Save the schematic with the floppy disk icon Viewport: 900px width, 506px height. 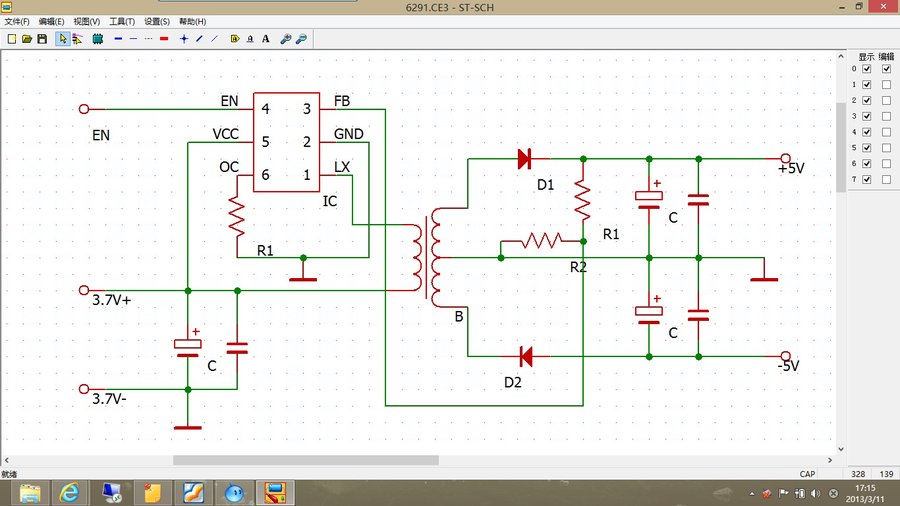click(x=42, y=39)
